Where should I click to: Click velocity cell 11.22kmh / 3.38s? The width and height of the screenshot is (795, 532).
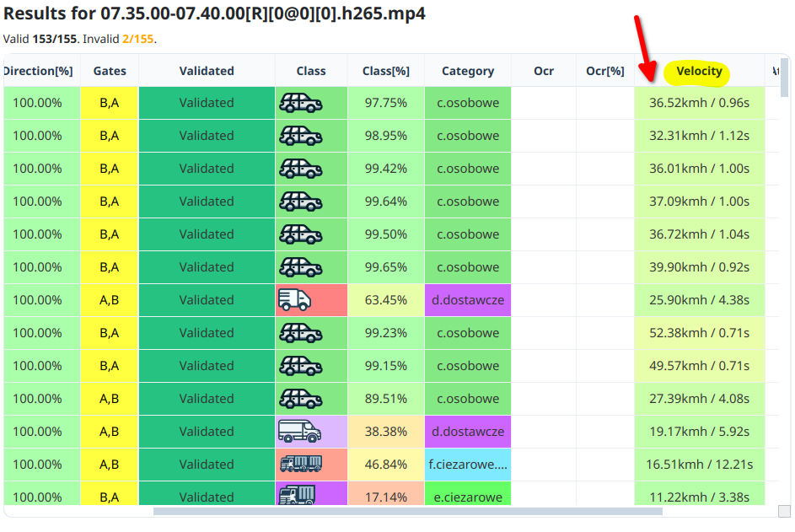(700, 493)
